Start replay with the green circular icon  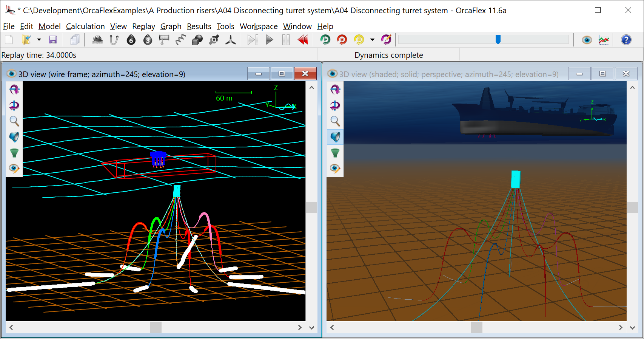tap(325, 40)
